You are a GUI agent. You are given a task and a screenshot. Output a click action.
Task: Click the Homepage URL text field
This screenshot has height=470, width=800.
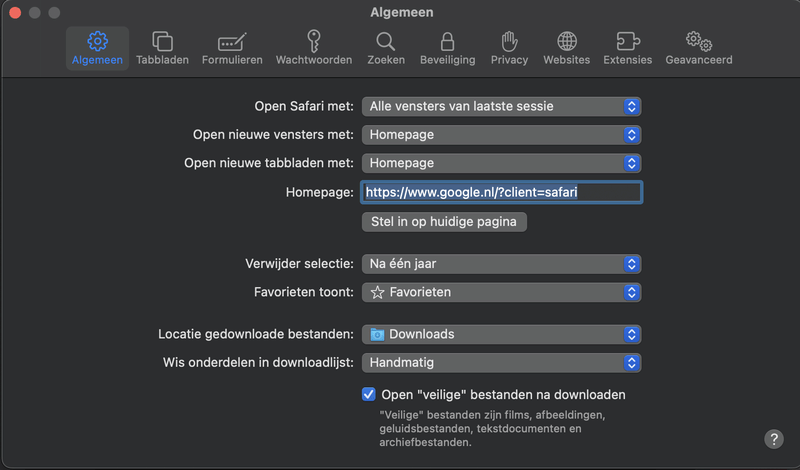point(500,192)
